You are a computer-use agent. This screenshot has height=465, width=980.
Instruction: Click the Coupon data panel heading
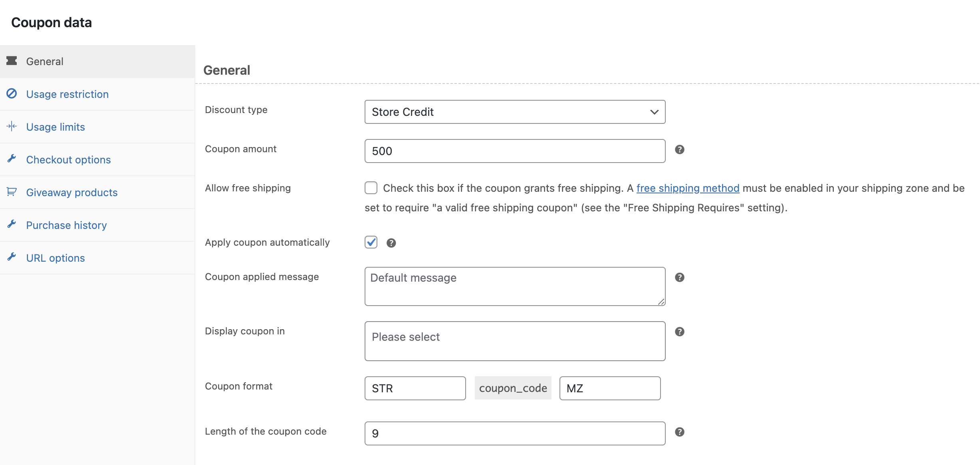click(x=52, y=23)
